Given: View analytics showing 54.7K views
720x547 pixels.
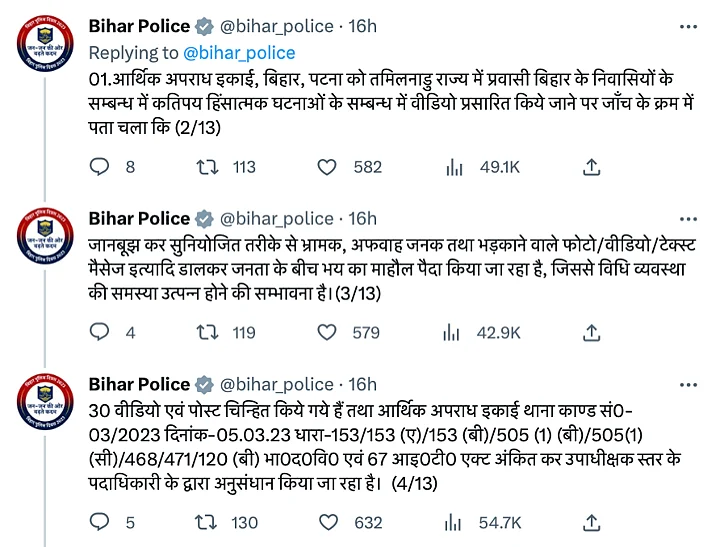Looking at the screenshot, I should (455, 521).
